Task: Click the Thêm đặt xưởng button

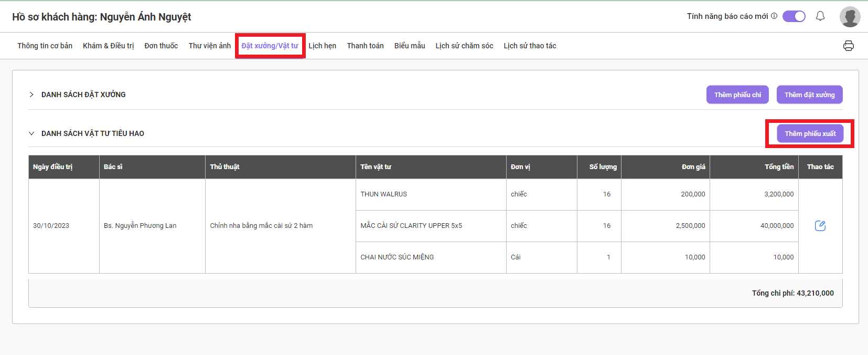Action: (x=809, y=95)
